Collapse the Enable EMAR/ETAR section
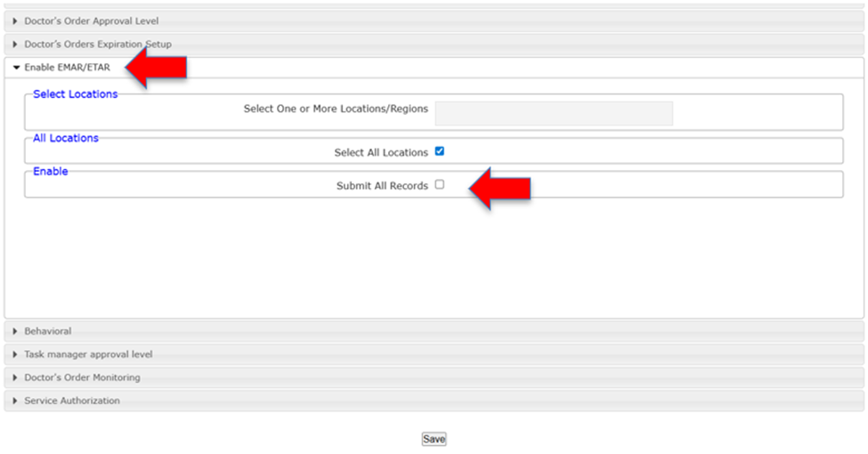The image size is (868, 454). (434, 68)
